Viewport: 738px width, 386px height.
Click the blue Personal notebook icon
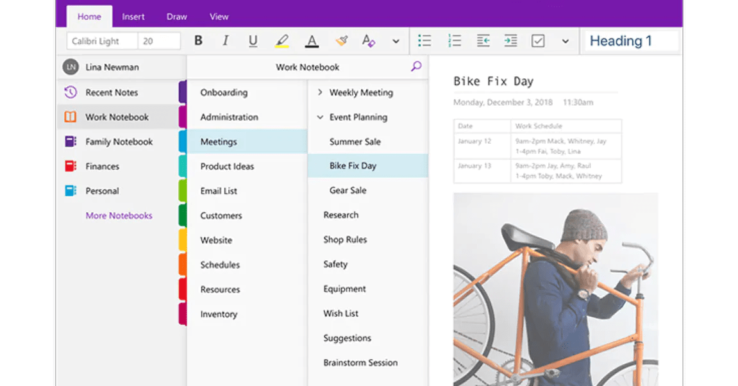coord(71,190)
